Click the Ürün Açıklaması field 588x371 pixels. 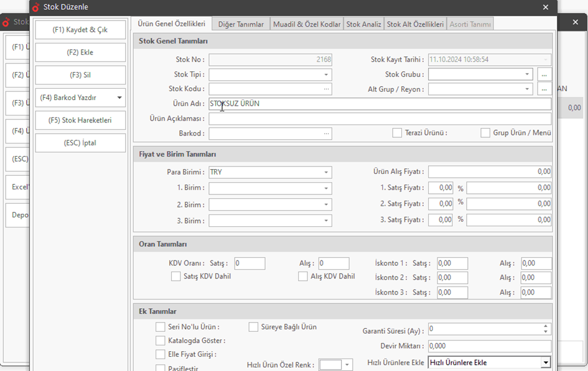click(380, 119)
